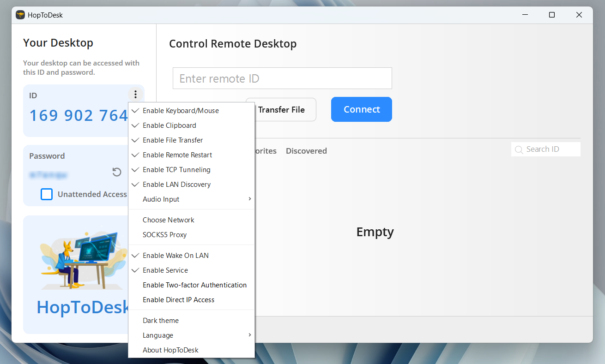605x364 pixels.
Task: Switch to Dark theme
Action: [191, 321]
